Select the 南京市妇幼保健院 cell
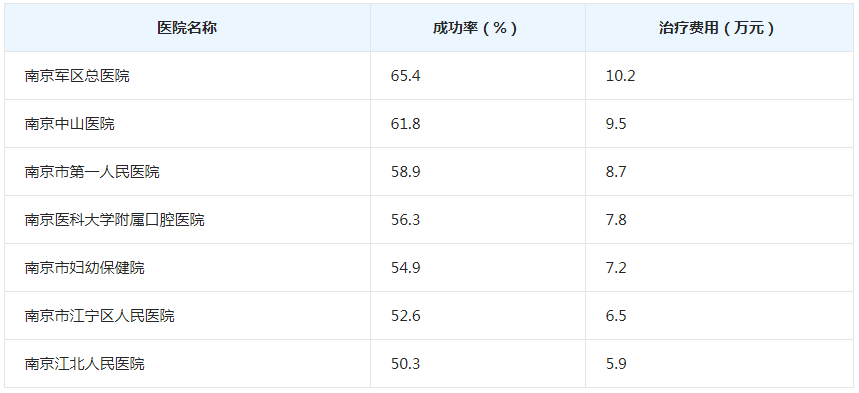The image size is (859, 393). coord(187,267)
